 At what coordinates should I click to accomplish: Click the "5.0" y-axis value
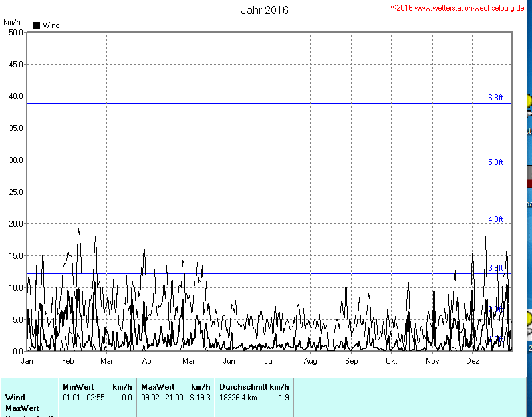click(x=18, y=320)
